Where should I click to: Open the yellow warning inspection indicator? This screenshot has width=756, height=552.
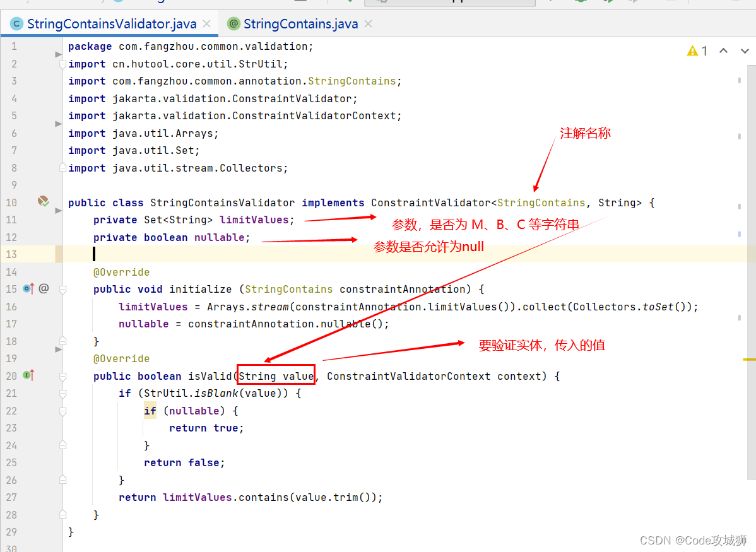point(697,50)
